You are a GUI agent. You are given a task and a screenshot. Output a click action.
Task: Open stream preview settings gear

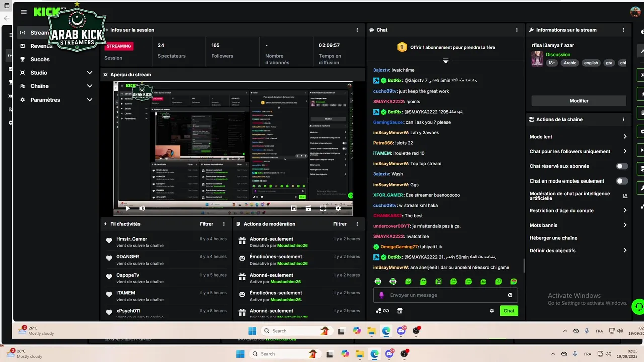338,208
